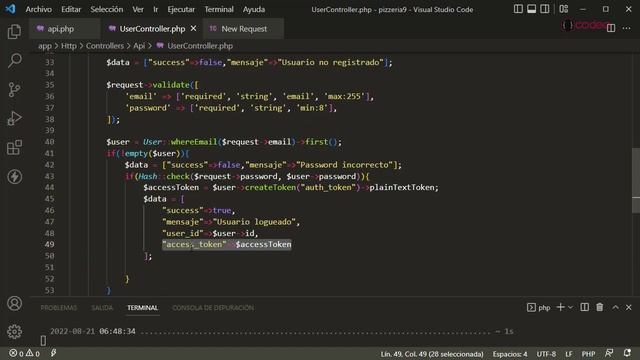Click the createToken method call text
This screenshot has width=640, height=360.
pyautogui.click(x=271, y=187)
